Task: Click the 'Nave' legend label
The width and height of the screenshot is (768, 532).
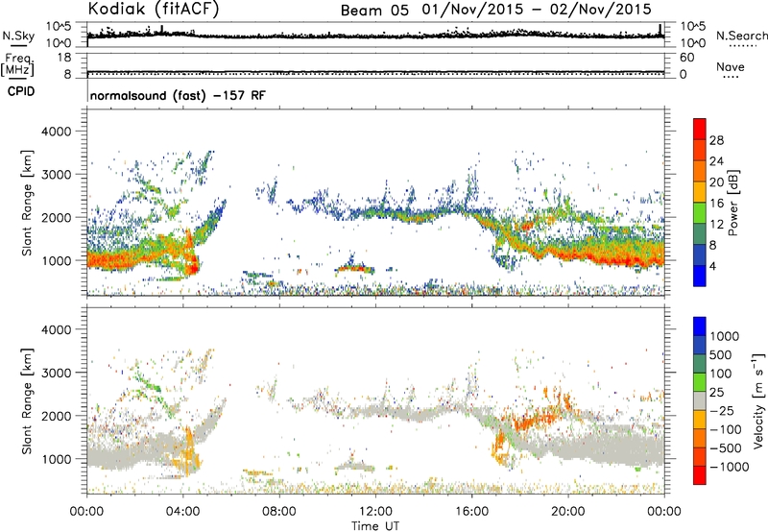Action: tap(730, 67)
